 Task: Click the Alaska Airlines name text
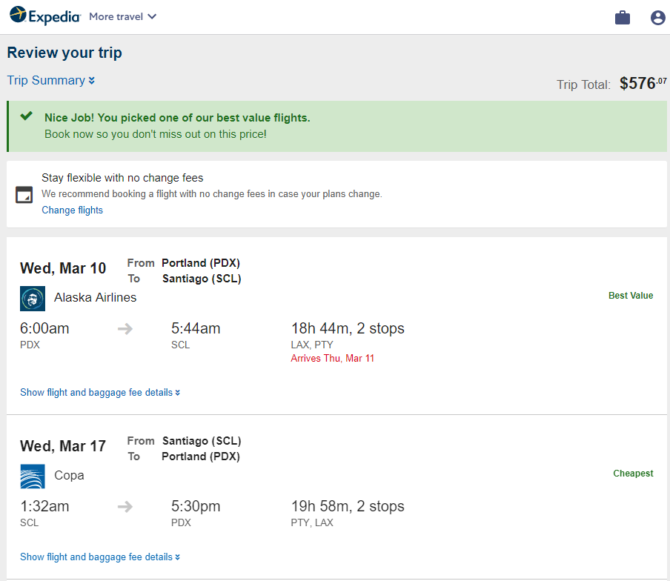click(95, 297)
